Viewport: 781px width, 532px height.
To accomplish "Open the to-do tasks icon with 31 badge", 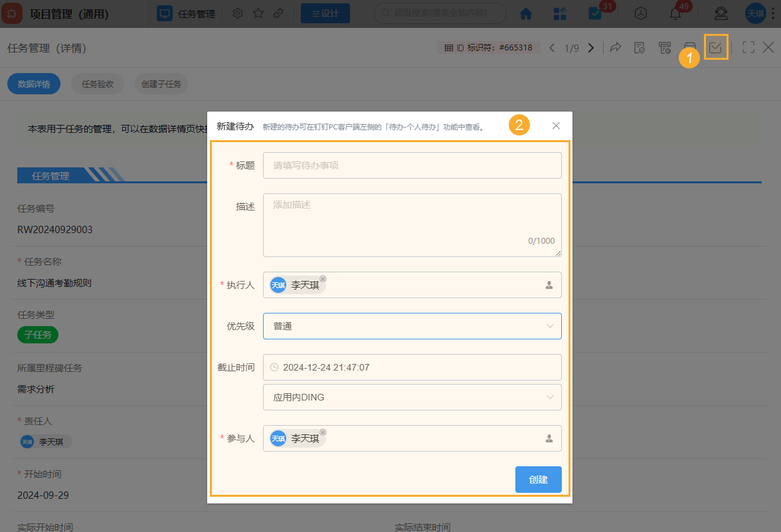I will tap(595, 13).
